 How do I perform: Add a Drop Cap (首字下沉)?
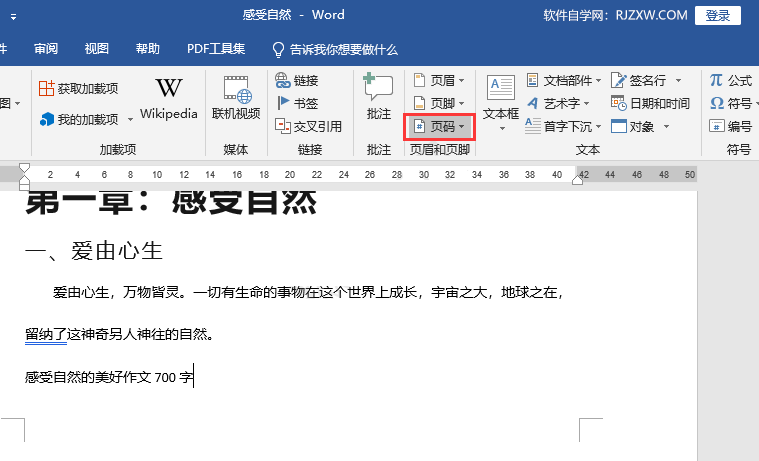[563, 126]
